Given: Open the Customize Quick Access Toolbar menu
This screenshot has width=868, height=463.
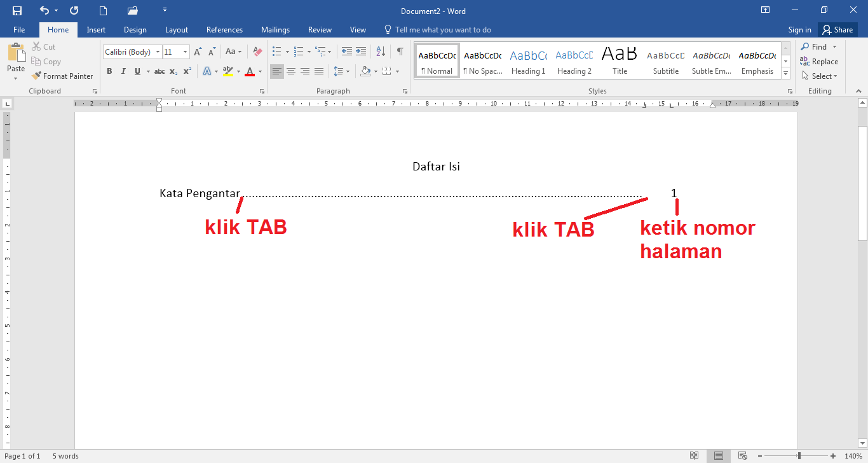Looking at the screenshot, I should click(x=165, y=10).
